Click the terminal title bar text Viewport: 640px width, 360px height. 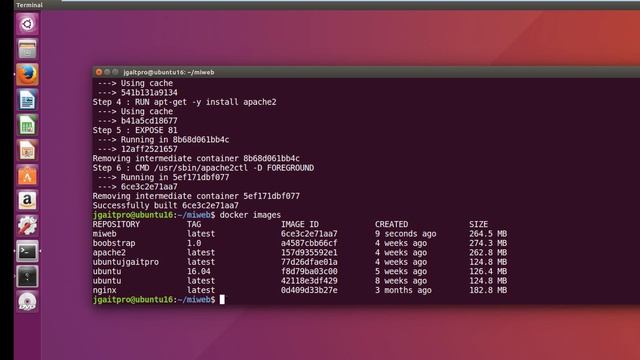click(169, 72)
